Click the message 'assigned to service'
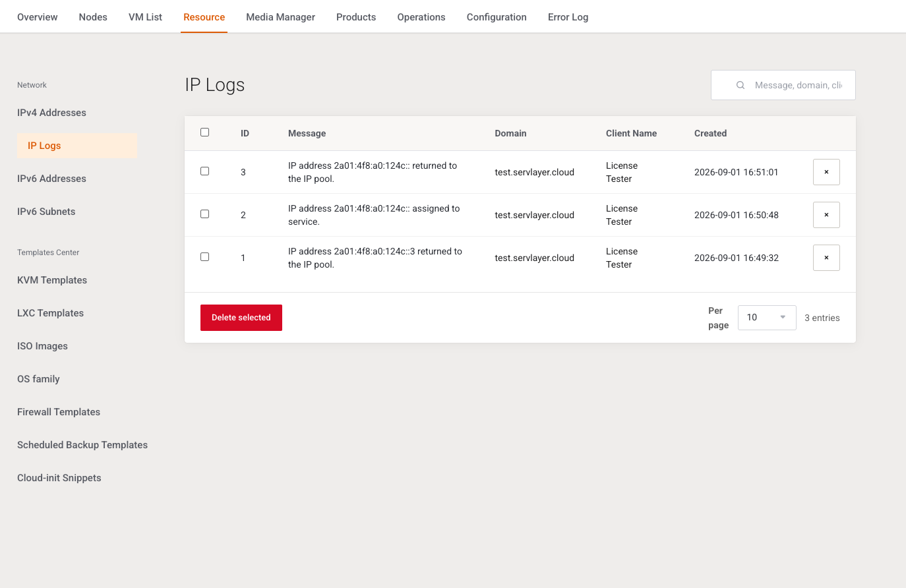 tap(374, 215)
